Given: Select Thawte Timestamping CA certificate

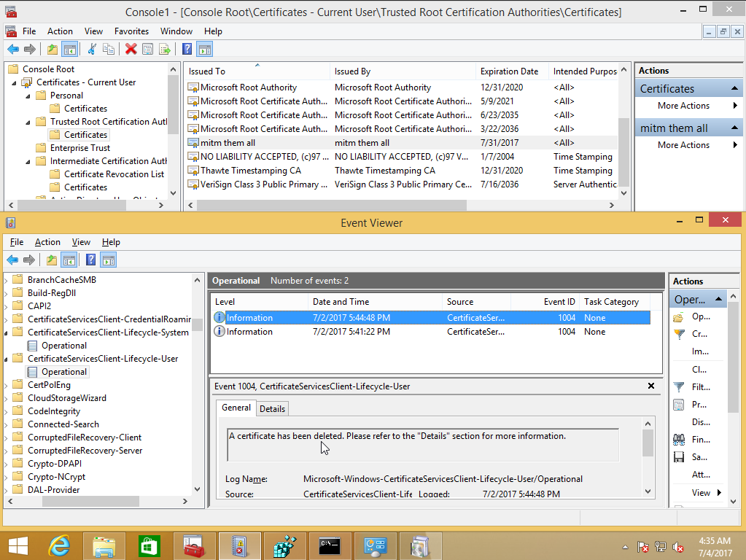Looking at the screenshot, I should coord(402,171).
